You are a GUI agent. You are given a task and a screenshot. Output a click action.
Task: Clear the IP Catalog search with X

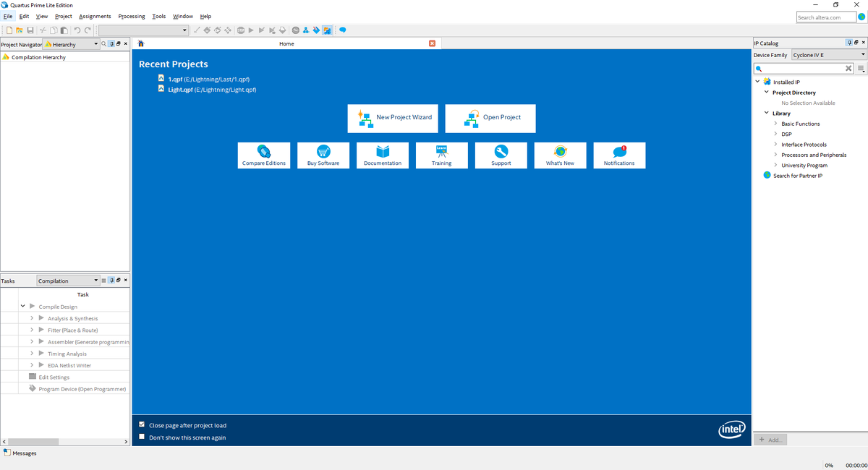click(x=849, y=69)
